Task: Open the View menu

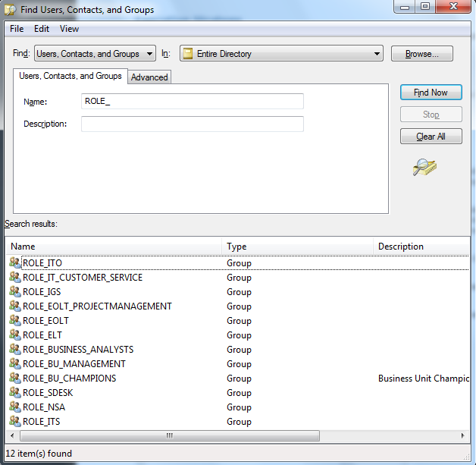Action: coord(69,29)
